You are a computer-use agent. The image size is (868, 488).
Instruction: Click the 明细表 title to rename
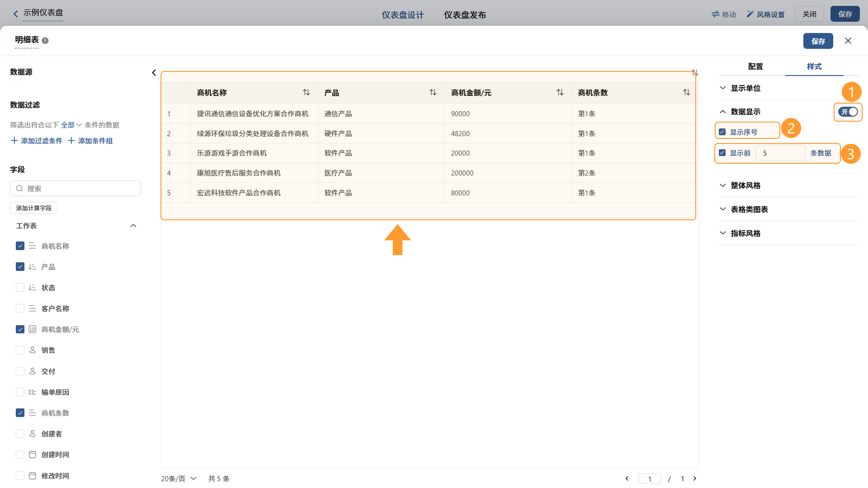27,40
